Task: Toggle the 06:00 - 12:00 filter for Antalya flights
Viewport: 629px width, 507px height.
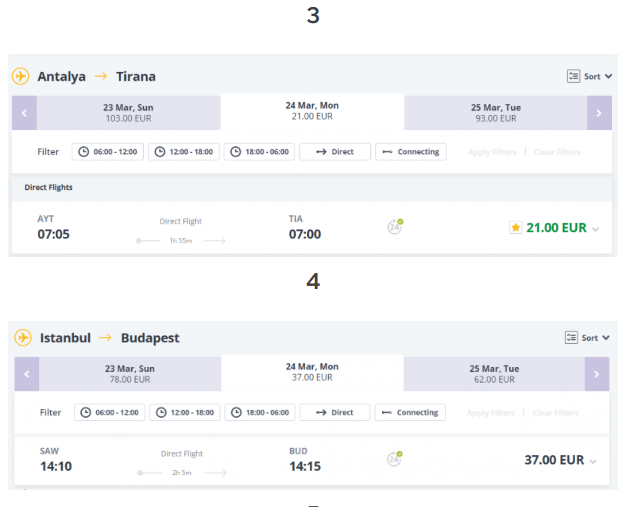Action: click(108, 152)
